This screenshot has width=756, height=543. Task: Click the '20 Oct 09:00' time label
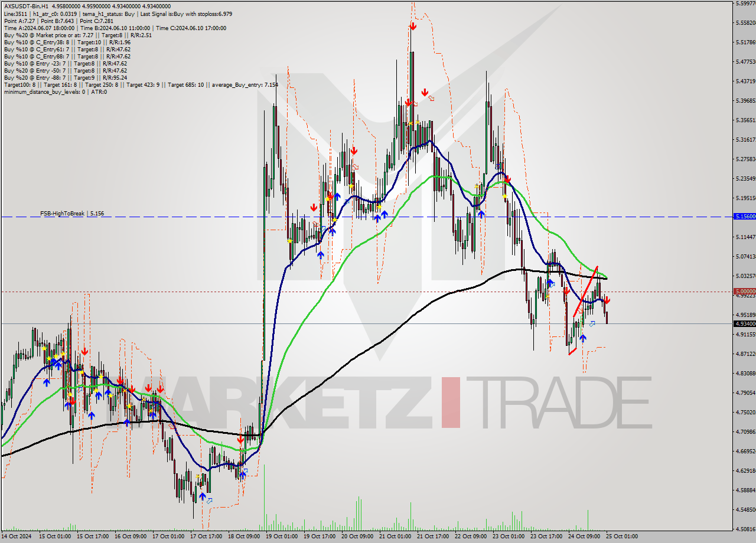(x=357, y=537)
